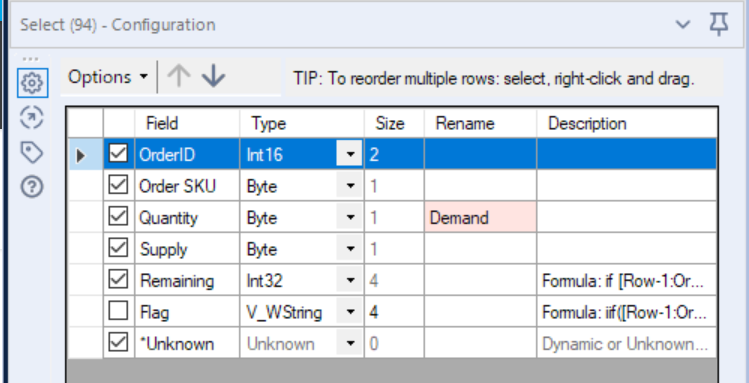
Task: Uncheck the *Unknown field checkbox
Action: point(118,343)
